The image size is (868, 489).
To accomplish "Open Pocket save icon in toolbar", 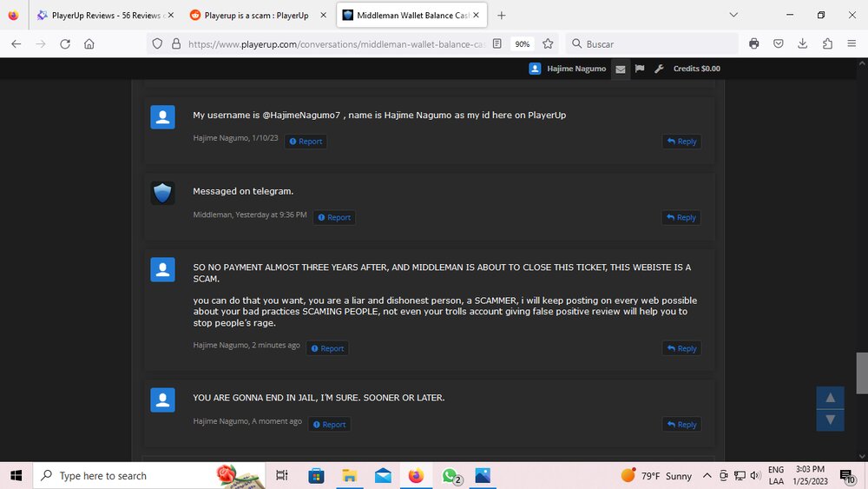I will (x=779, y=43).
